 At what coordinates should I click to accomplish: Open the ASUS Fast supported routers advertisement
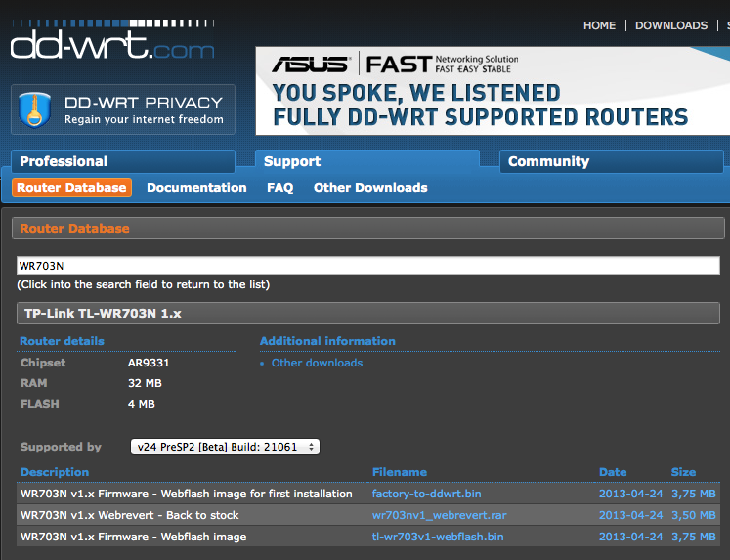pos(493,91)
